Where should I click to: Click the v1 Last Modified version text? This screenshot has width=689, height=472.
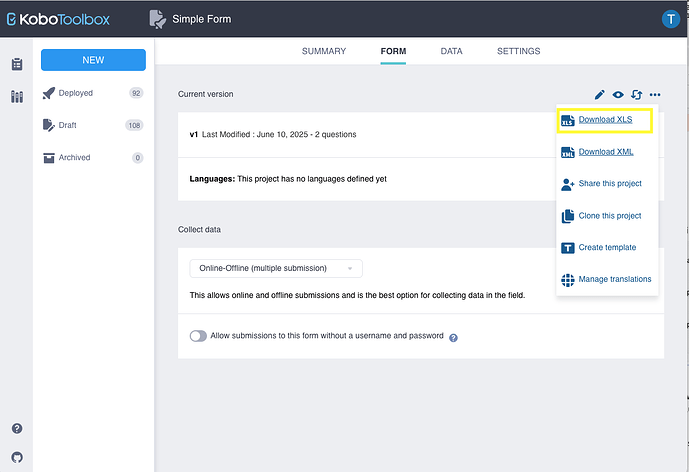click(273, 134)
